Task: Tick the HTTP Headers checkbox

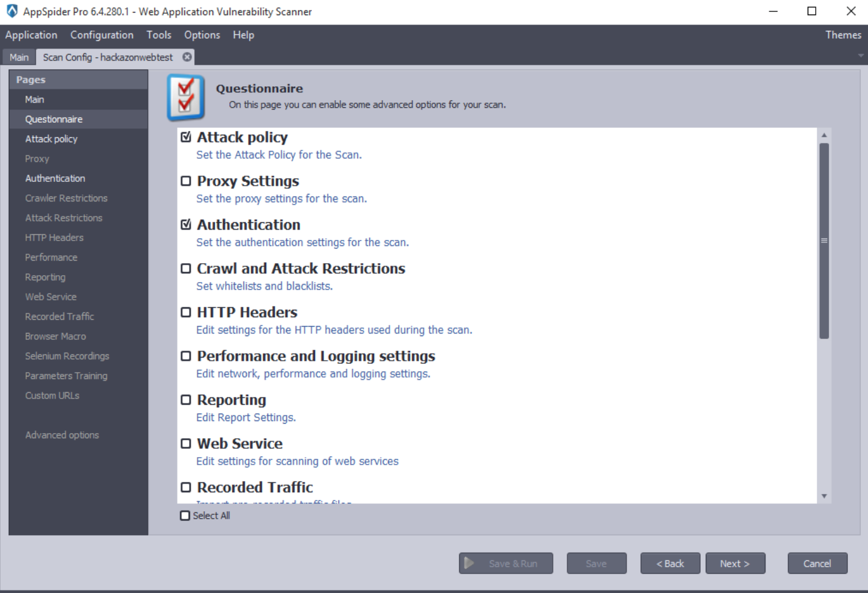Action: 186,312
